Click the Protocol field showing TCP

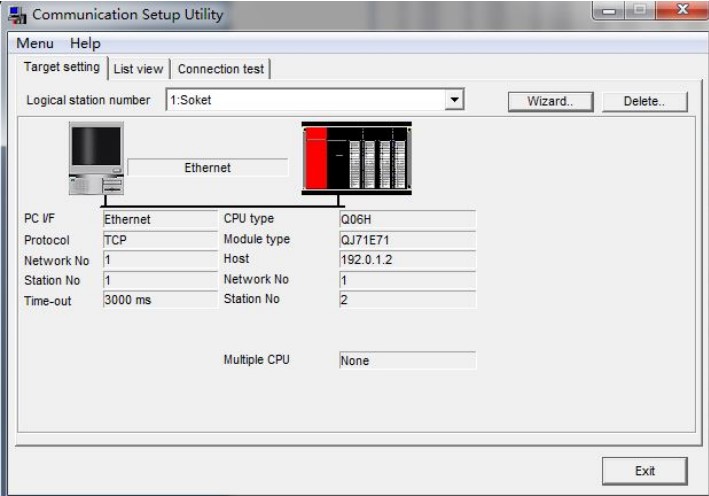[159, 240]
